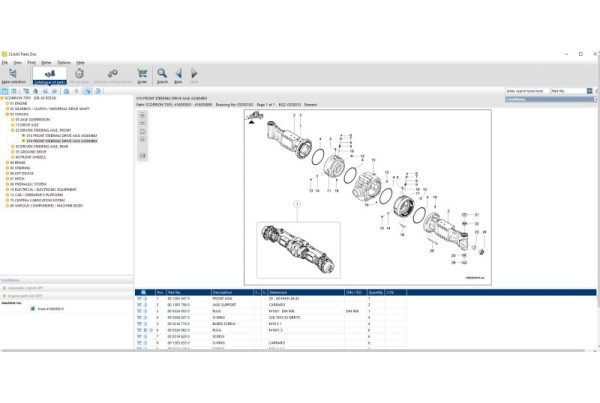Add AXLE SUPPORT row to cart
This screenshot has height=403, width=600.
pos(140,305)
